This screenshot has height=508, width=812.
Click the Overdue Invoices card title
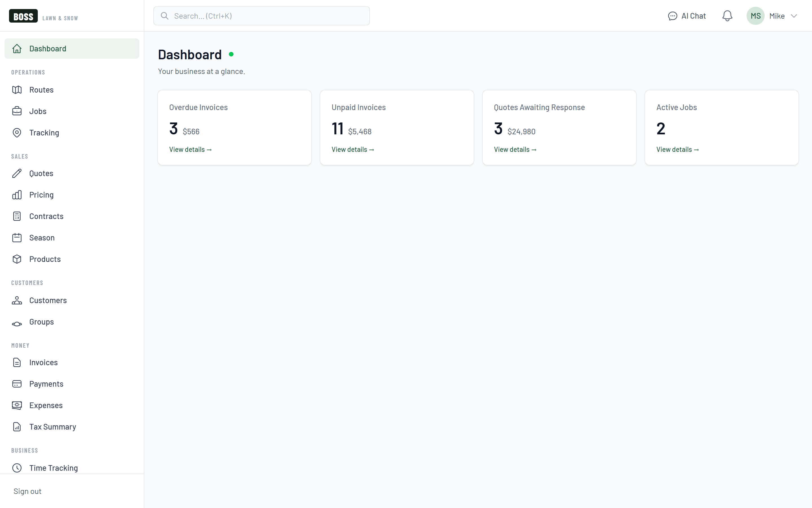(198, 108)
